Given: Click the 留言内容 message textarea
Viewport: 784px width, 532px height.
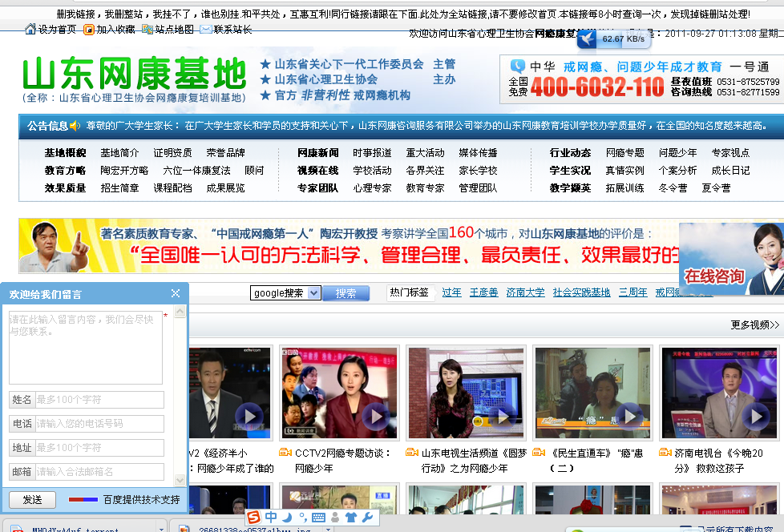Looking at the screenshot, I should (86, 348).
